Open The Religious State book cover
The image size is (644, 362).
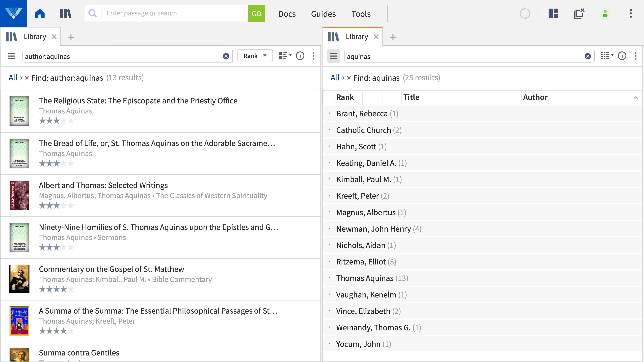(19, 111)
